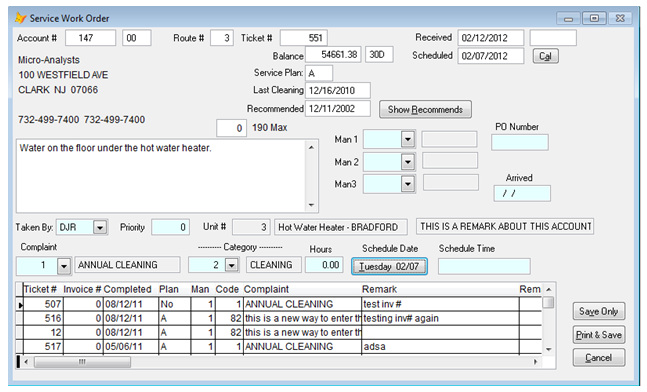647x392 pixels.
Task: Click the Cal calendar button
Action: 545,56
